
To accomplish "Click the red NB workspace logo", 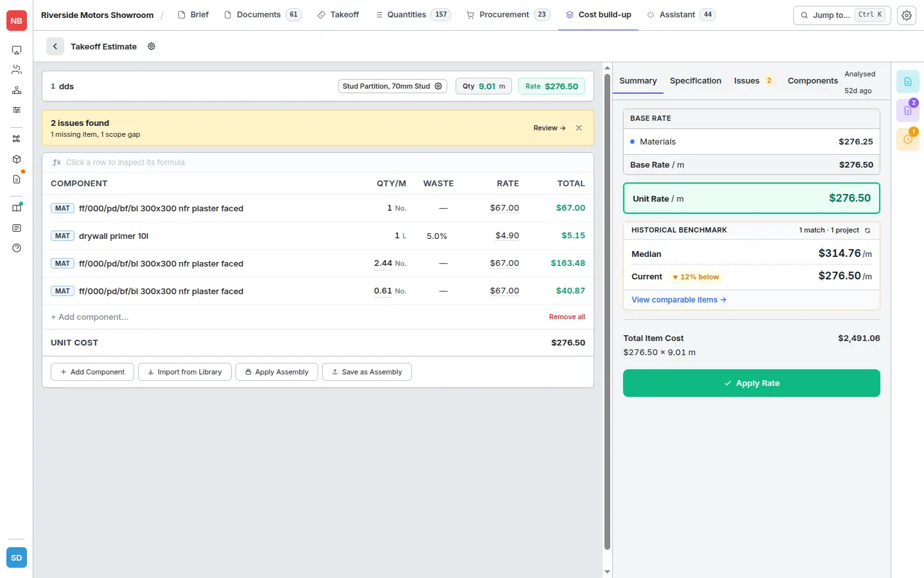I will pyautogui.click(x=17, y=21).
